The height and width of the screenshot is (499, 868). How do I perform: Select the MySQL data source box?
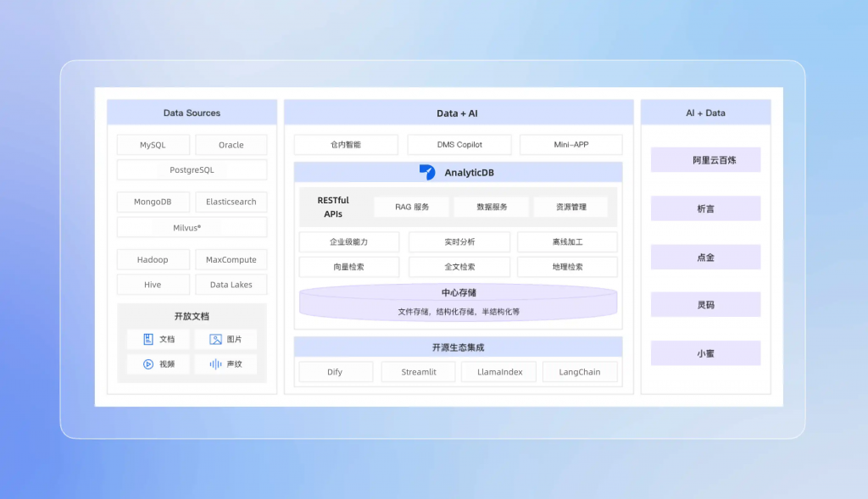click(153, 145)
